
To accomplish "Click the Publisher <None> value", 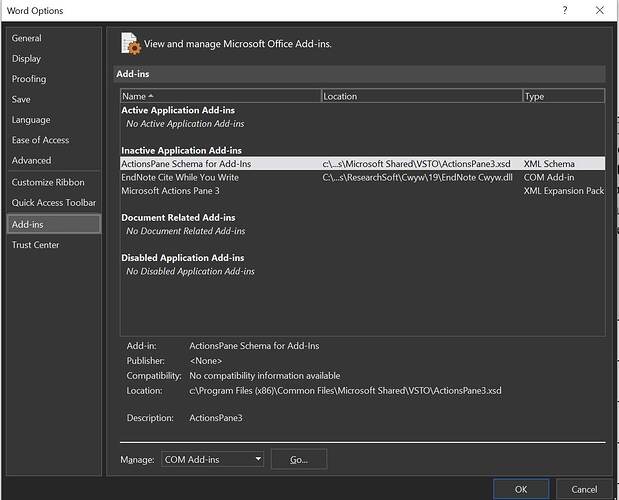I will pyautogui.click(x=206, y=361).
